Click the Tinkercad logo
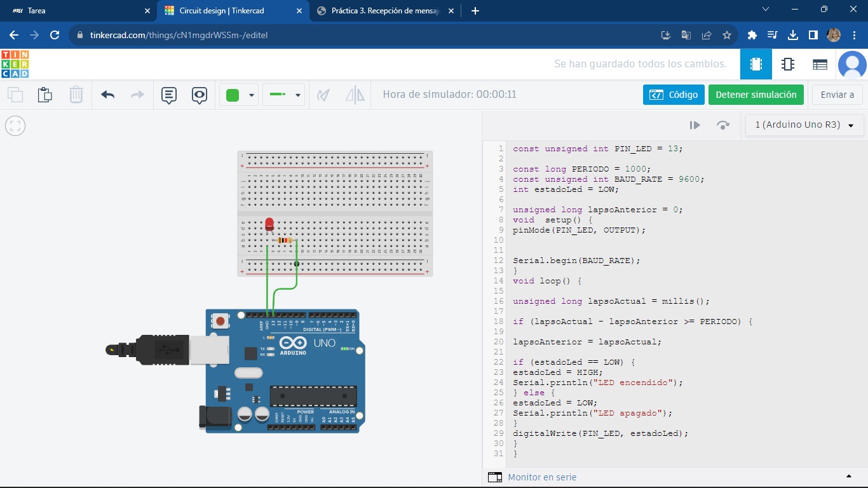The width and height of the screenshot is (868, 488). (x=15, y=64)
